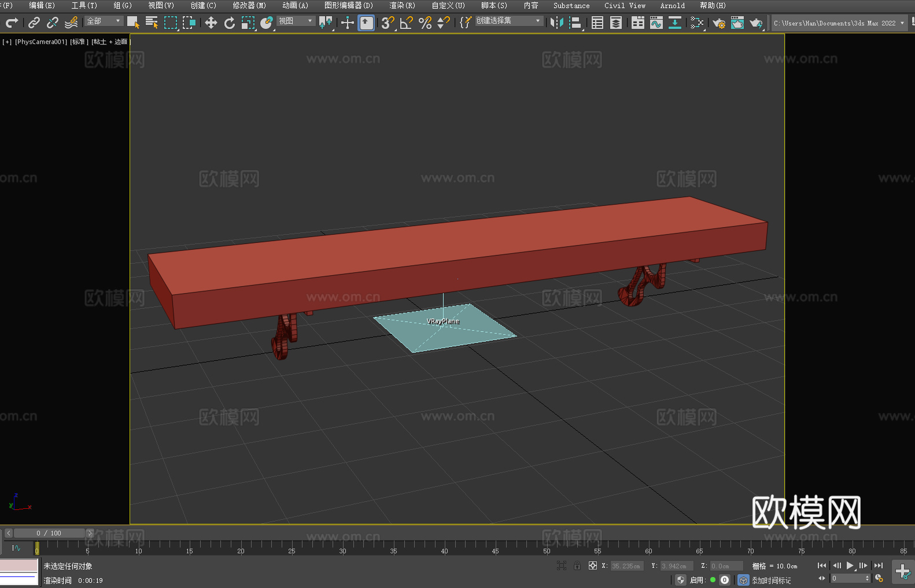Expand the project path dropdown
Screen dimensions: 915x588
(902, 23)
